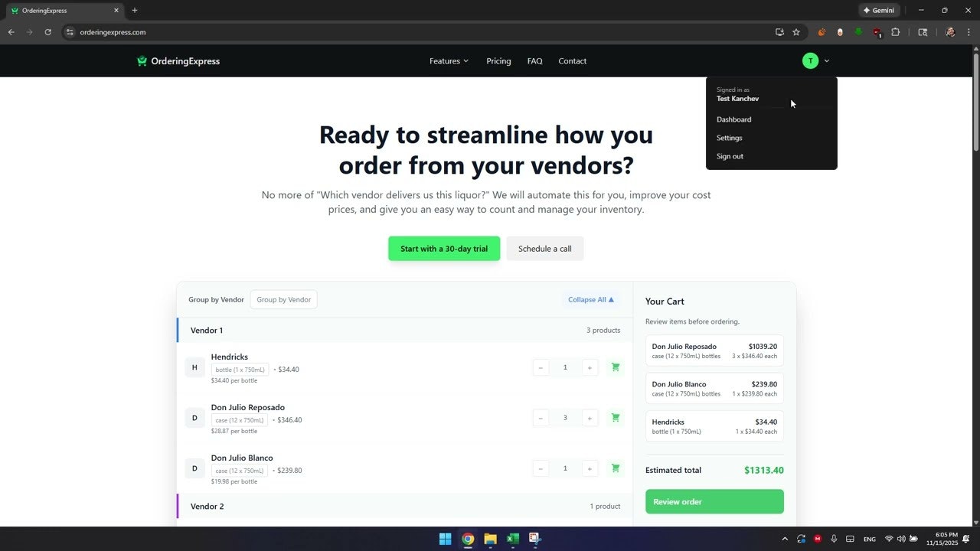Launch Excel from the taskbar
Image resolution: width=980 pixels, height=551 pixels.
coord(512,539)
